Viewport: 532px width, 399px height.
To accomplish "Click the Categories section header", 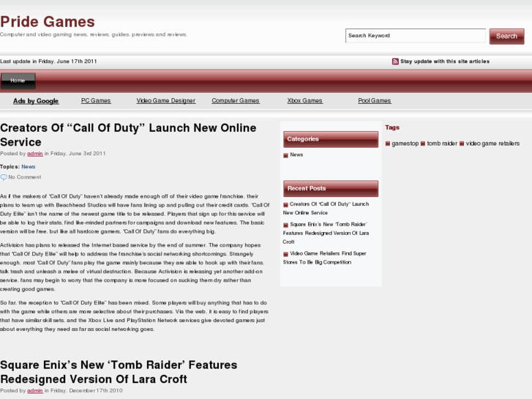I will point(331,139).
